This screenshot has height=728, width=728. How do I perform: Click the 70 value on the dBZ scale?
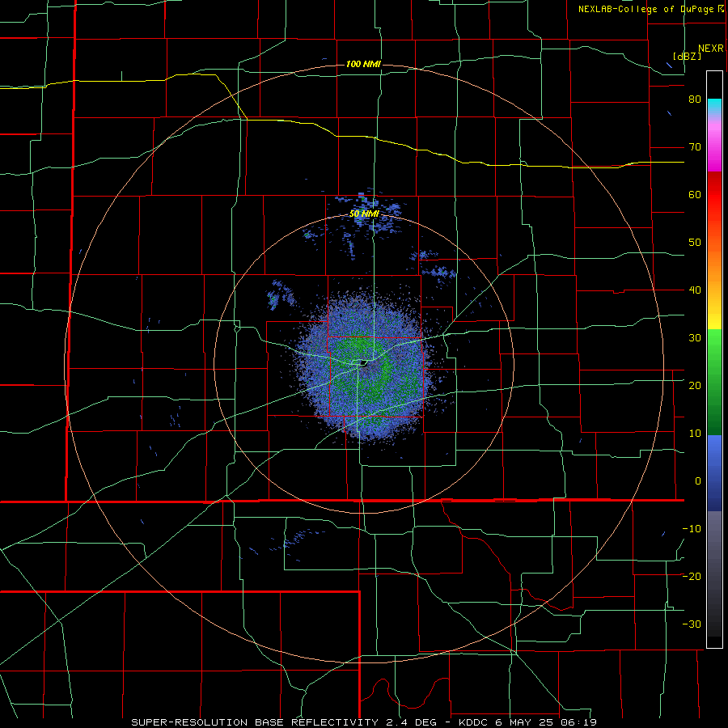(x=695, y=147)
